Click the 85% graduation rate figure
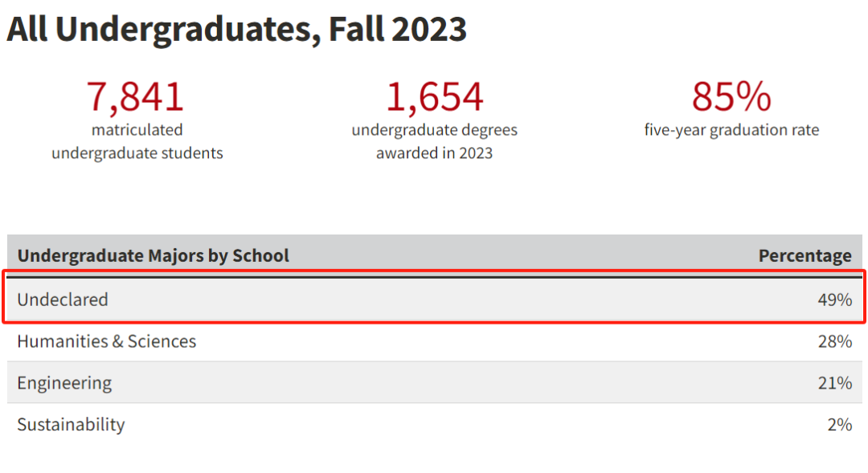Image resolution: width=868 pixels, height=473 pixels. [731, 97]
